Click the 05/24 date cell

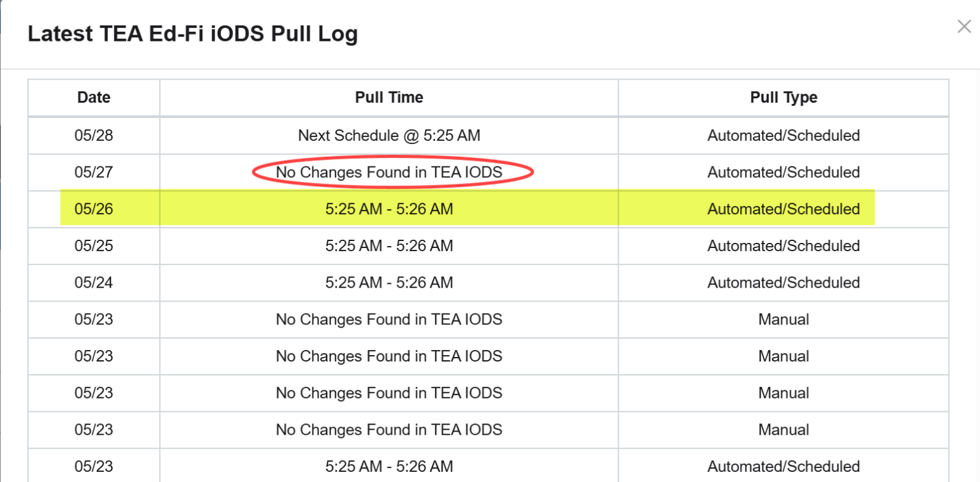point(93,282)
